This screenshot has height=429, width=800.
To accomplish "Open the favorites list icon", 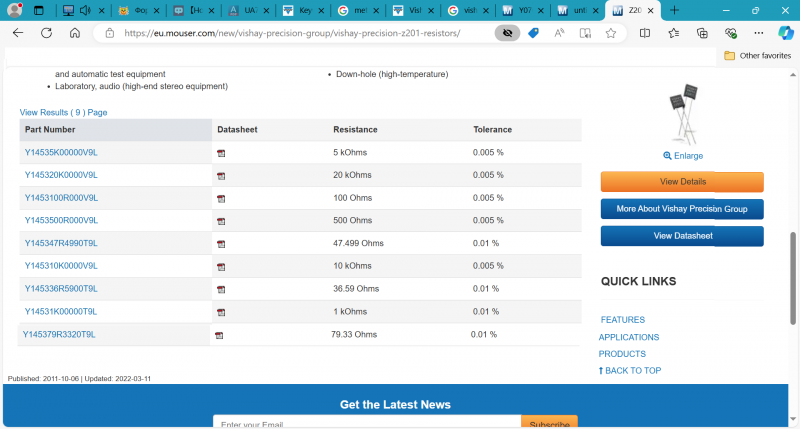I will click(673, 33).
